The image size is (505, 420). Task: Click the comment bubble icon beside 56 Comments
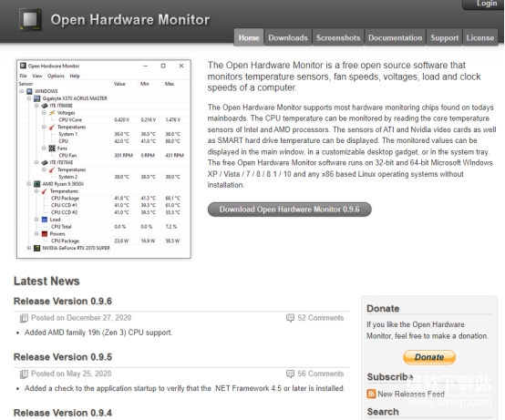pos(290,374)
